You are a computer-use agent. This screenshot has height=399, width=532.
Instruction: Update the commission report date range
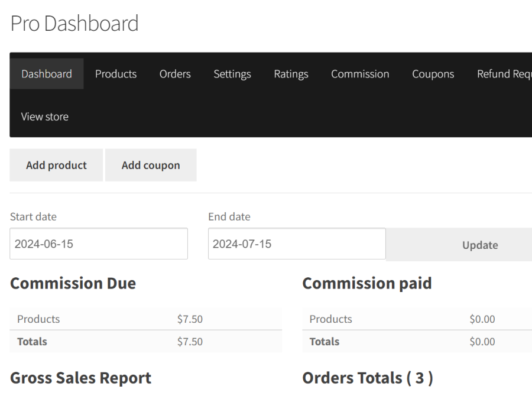pyautogui.click(x=479, y=244)
